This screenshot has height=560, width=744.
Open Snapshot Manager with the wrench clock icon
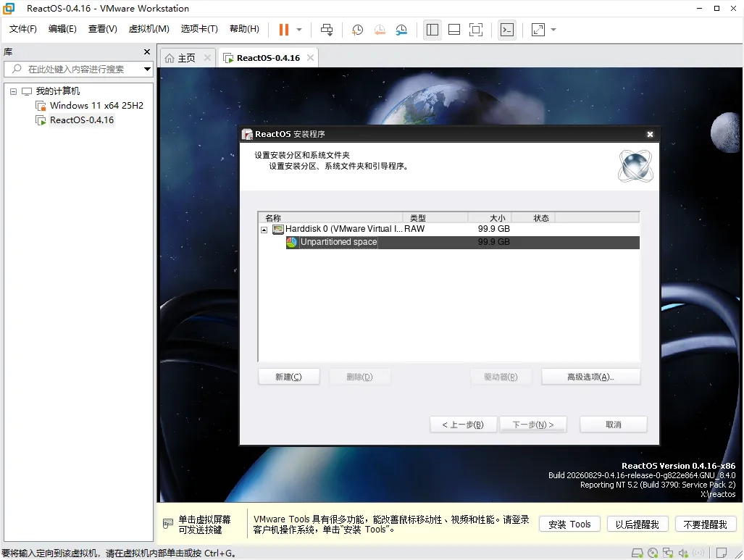[x=401, y=30]
